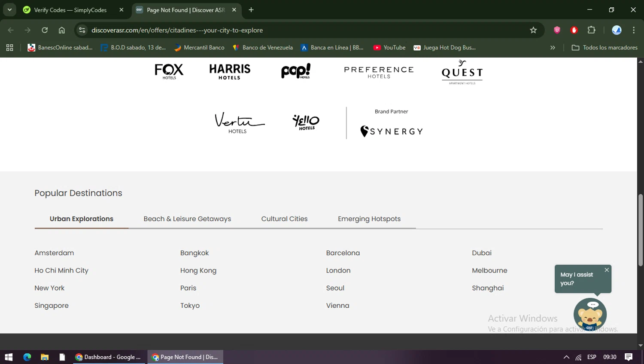Open the Ho Chi Minh City link
Image resolution: width=644 pixels, height=364 pixels.
pyautogui.click(x=61, y=271)
